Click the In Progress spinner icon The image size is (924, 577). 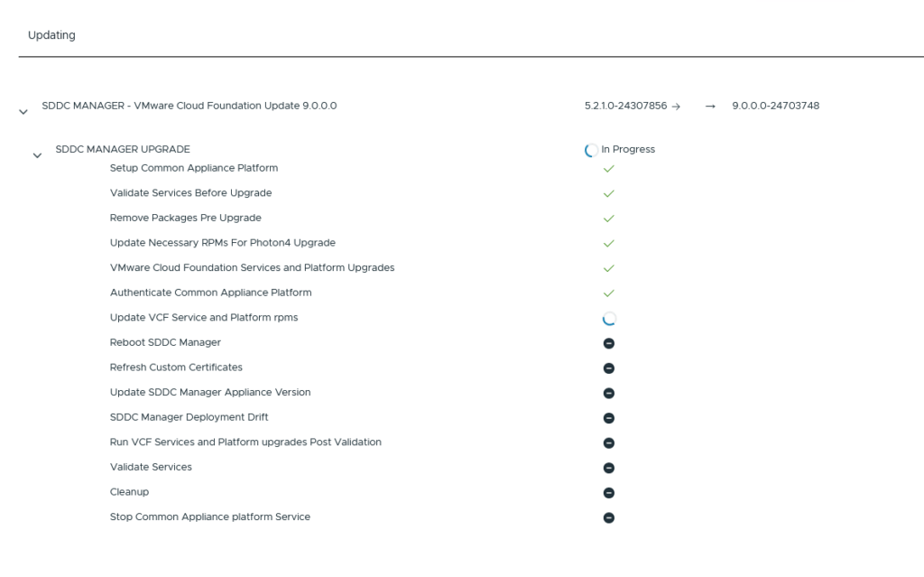[x=591, y=150]
